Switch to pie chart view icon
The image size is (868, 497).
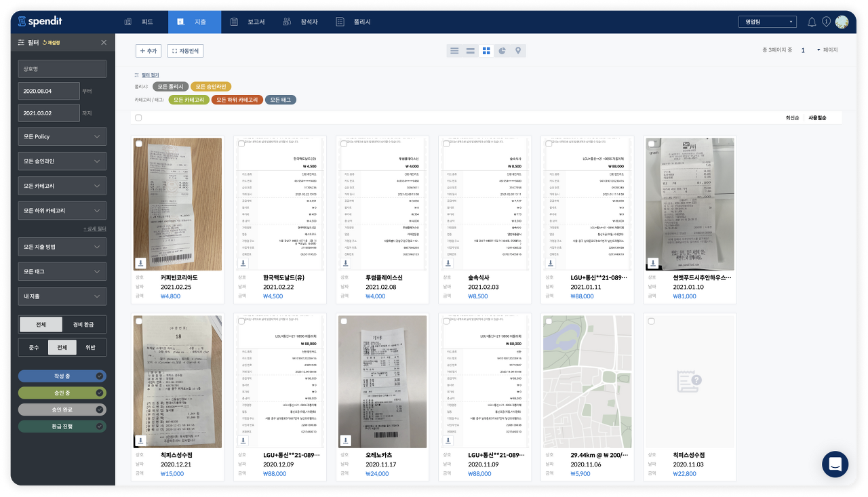(502, 51)
